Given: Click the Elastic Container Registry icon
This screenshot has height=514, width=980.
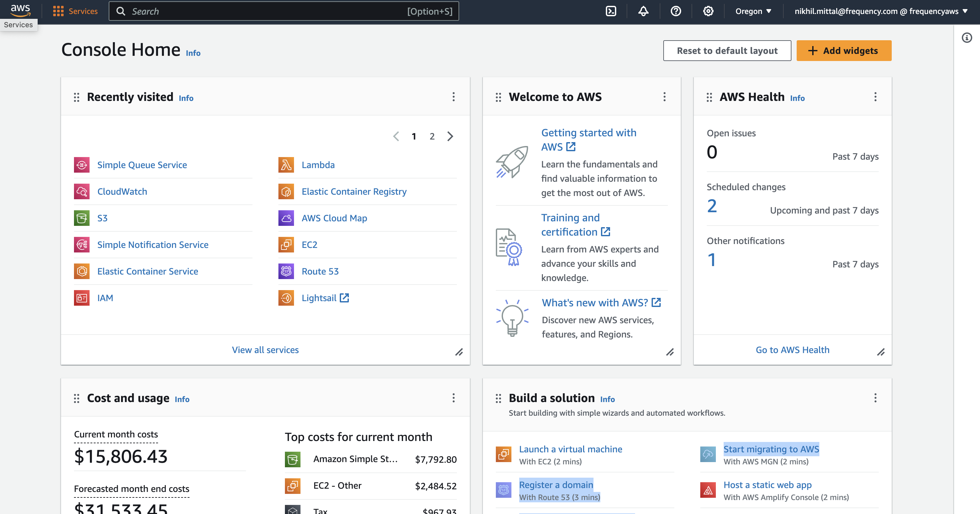Looking at the screenshot, I should [x=286, y=191].
